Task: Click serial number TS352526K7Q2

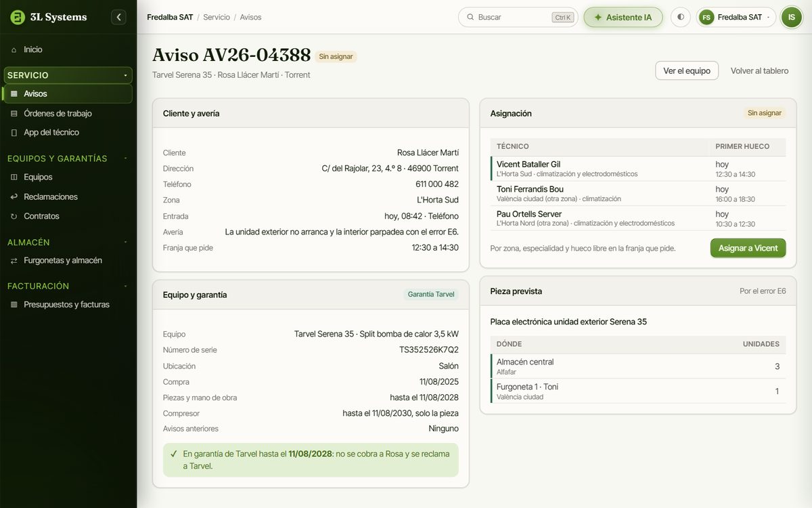Action: [x=429, y=350]
